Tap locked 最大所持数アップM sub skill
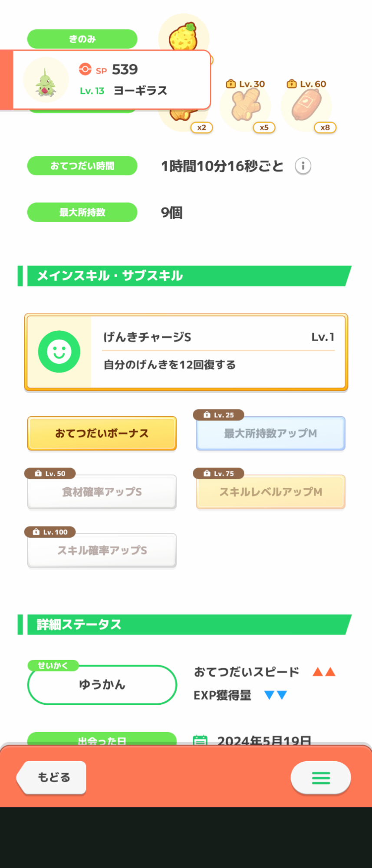Screen dimensions: 372x868 coord(270,433)
